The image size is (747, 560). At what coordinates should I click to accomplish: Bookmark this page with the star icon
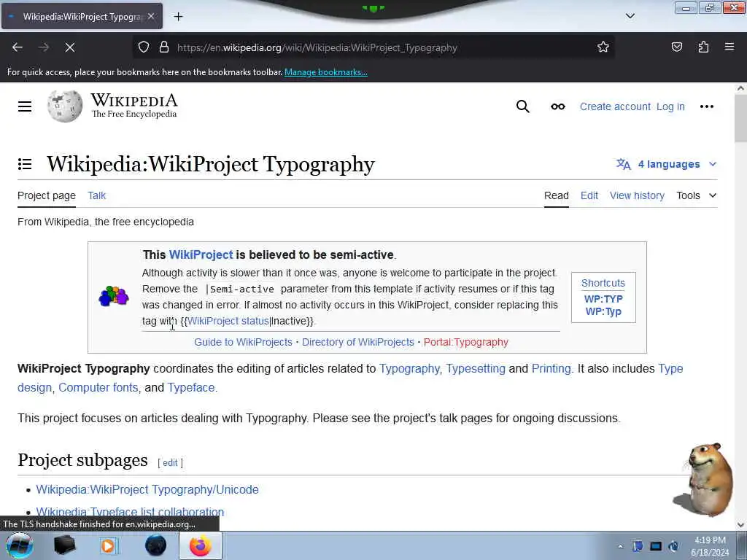click(x=603, y=47)
